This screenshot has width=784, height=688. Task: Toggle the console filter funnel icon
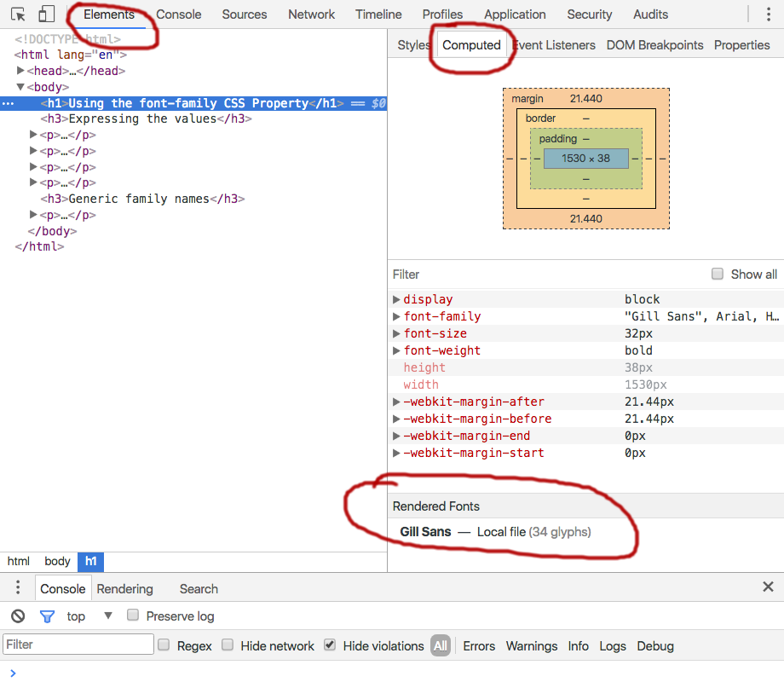pos(47,616)
